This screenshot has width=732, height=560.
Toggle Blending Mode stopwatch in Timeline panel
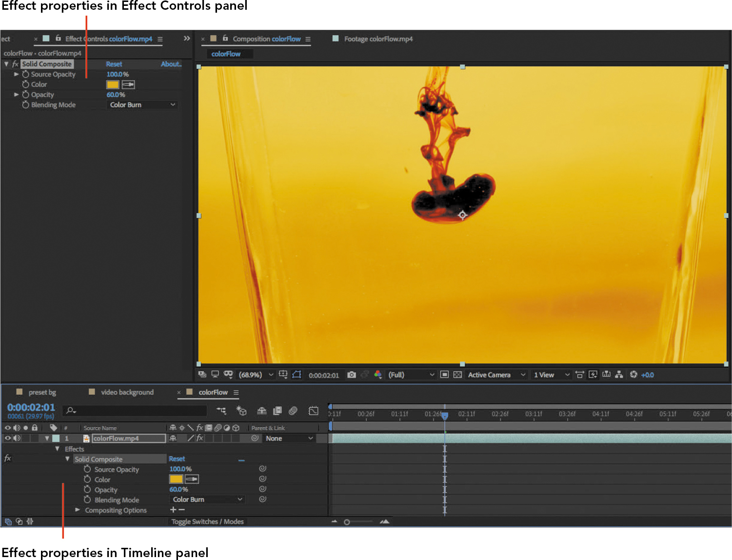pyautogui.click(x=87, y=500)
